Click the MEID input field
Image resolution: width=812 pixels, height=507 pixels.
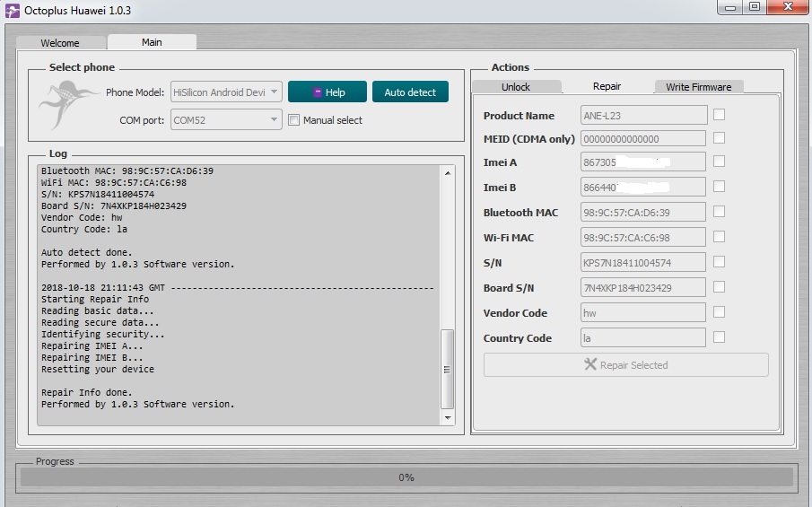642,139
